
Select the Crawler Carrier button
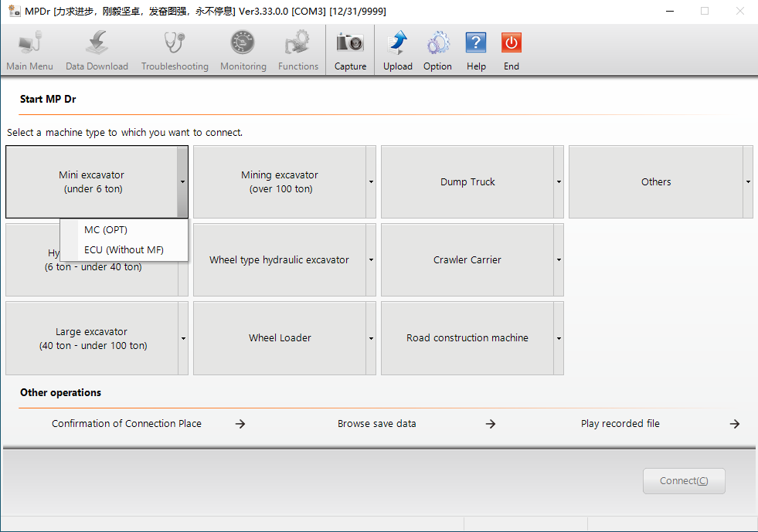(467, 260)
